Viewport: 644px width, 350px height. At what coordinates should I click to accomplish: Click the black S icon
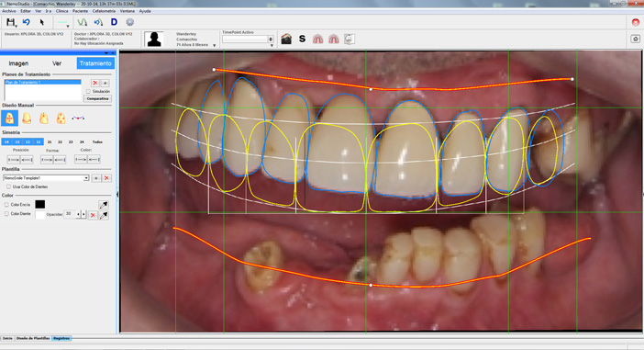[303, 40]
